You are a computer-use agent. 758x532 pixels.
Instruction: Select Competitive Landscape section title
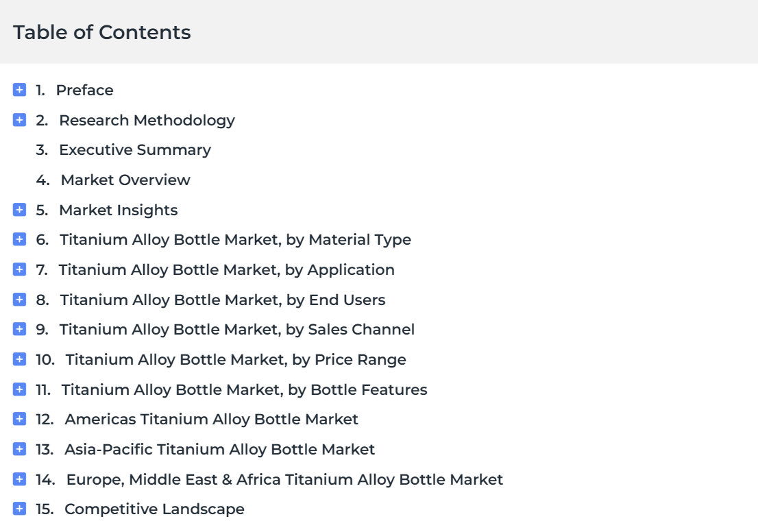click(x=154, y=509)
